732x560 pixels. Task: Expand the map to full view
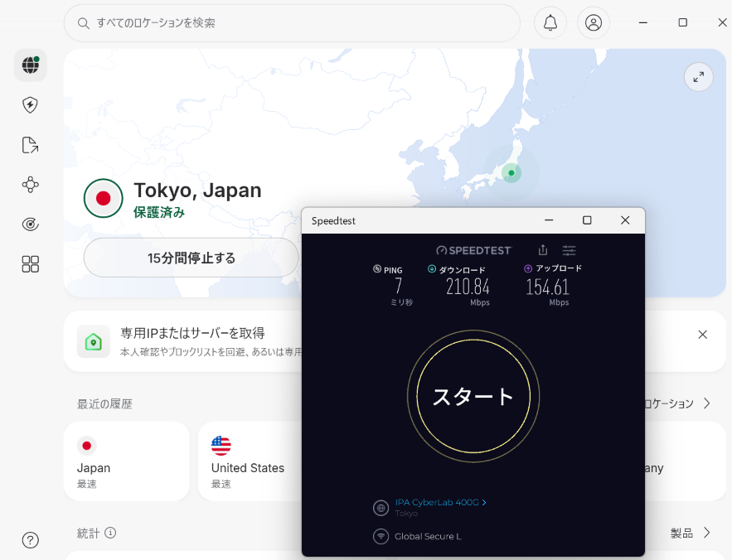click(x=698, y=77)
